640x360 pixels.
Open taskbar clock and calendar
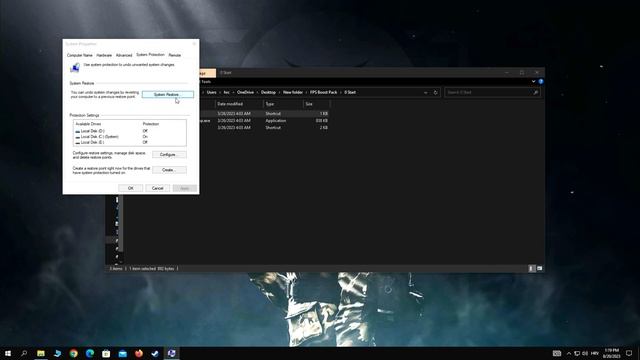pos(611,353)
